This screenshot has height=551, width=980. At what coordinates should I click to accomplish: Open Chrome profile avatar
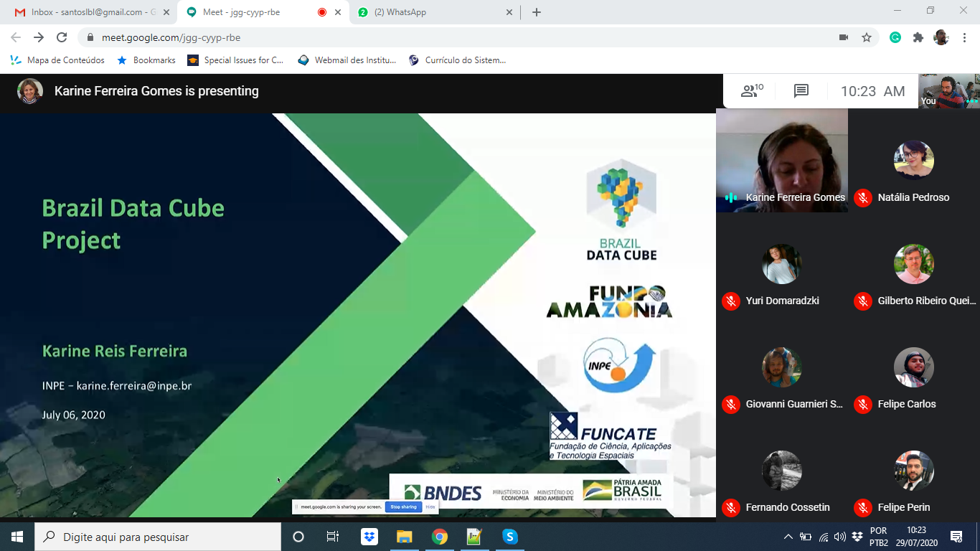pos(941,37)
